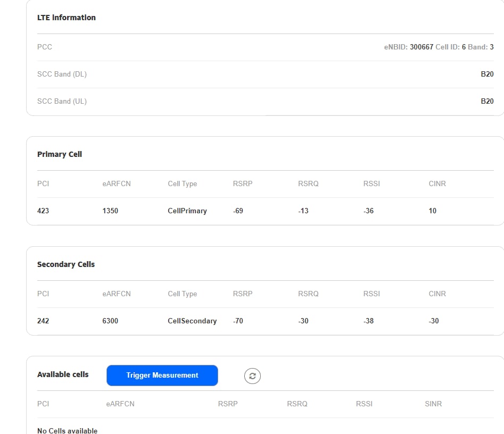The height and width of the screenshot is (434, 504).
Task: Click the Primary Cell section heading
Action: pos(60,154)
